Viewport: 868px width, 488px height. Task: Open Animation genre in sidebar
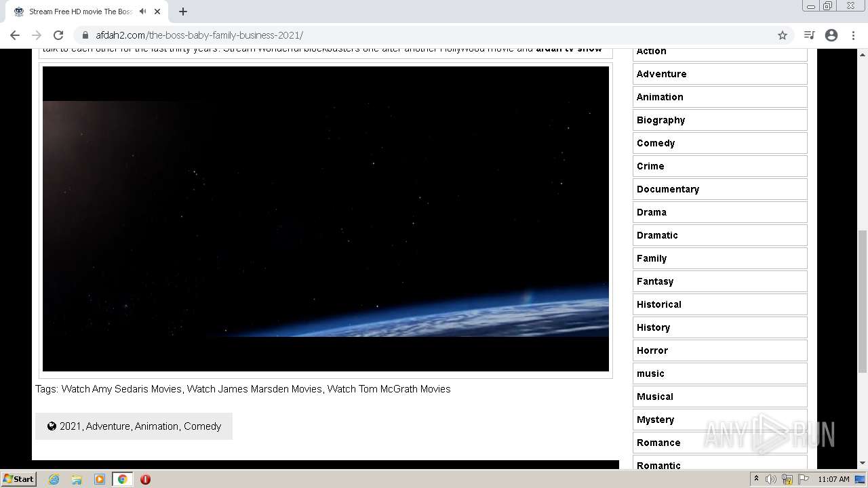point(719,97)
